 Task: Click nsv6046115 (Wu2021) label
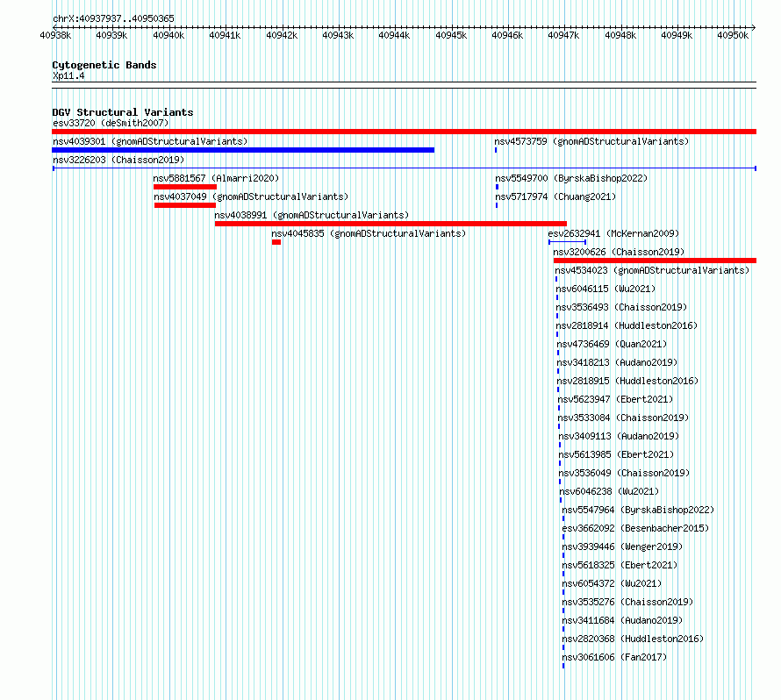[605, 289]
